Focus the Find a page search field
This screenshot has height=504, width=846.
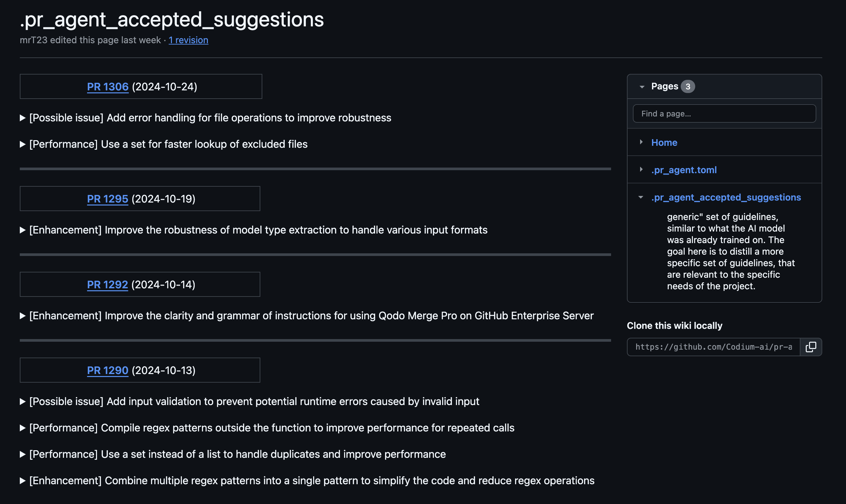coord(724,113)
